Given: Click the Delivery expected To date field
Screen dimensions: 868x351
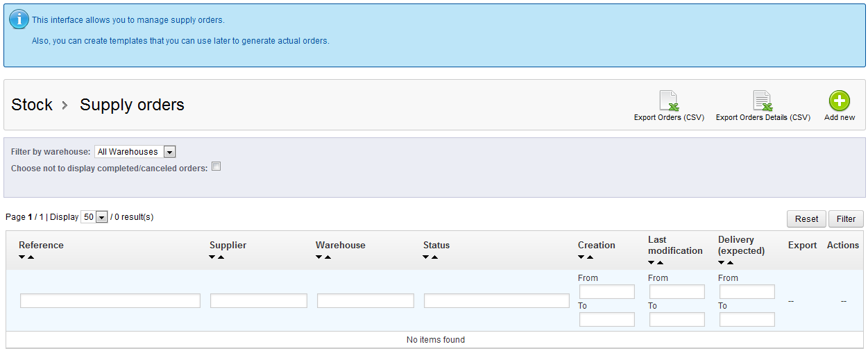Looking at the screenshot, I should coord(747,320).
